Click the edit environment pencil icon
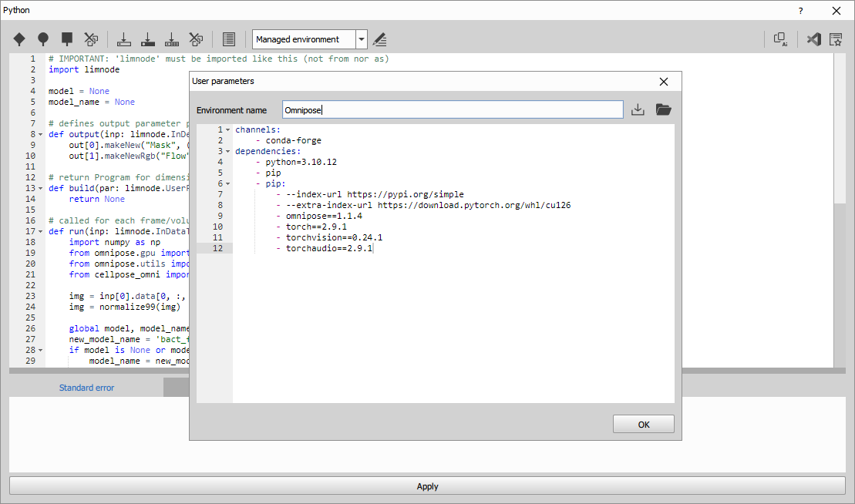This screenshot has height=504, width=855. tap(379, 39)
